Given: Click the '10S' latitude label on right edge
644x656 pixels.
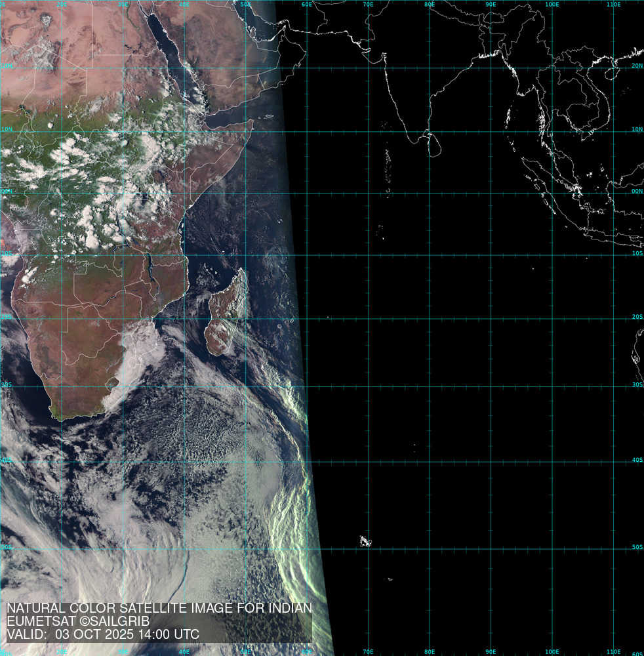Looking at the screenshot, I should tap(637, 254).
